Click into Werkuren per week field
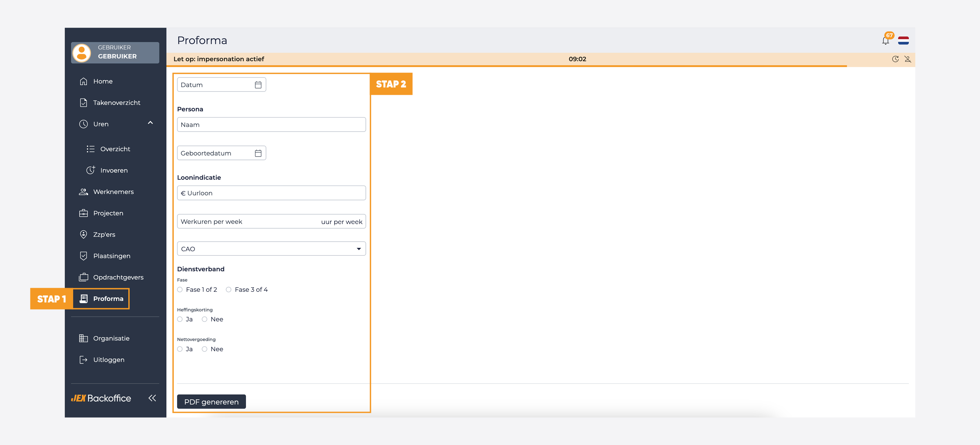Viewport: 980px width, 445px height. 271,222
